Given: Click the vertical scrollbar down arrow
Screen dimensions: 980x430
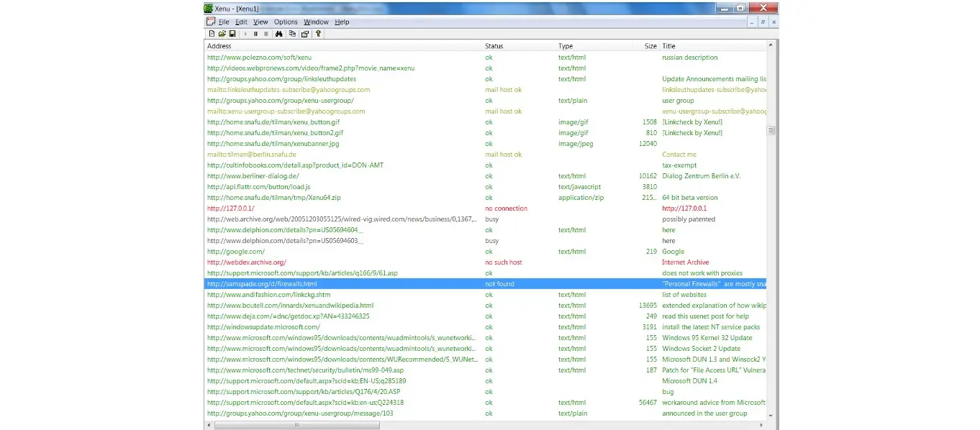Looking at the screenshot, I should [x=771, y=416].
